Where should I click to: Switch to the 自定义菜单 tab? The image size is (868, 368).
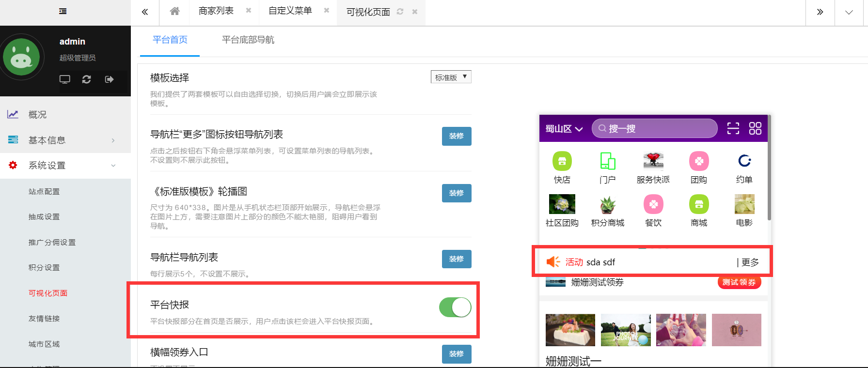tap(290, 11)
